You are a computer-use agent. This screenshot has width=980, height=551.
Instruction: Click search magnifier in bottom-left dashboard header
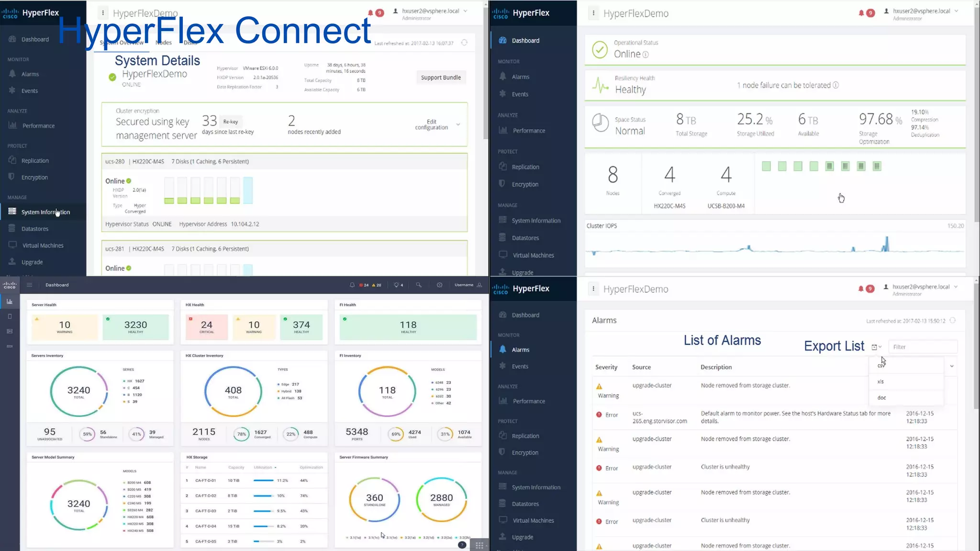tap(419, 285)
